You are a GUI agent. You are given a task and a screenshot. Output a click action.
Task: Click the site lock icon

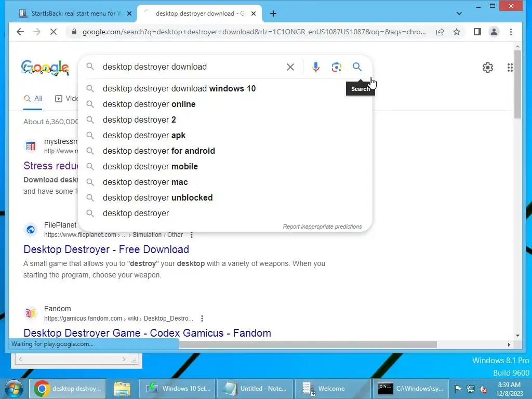click(x=74, y=32)
